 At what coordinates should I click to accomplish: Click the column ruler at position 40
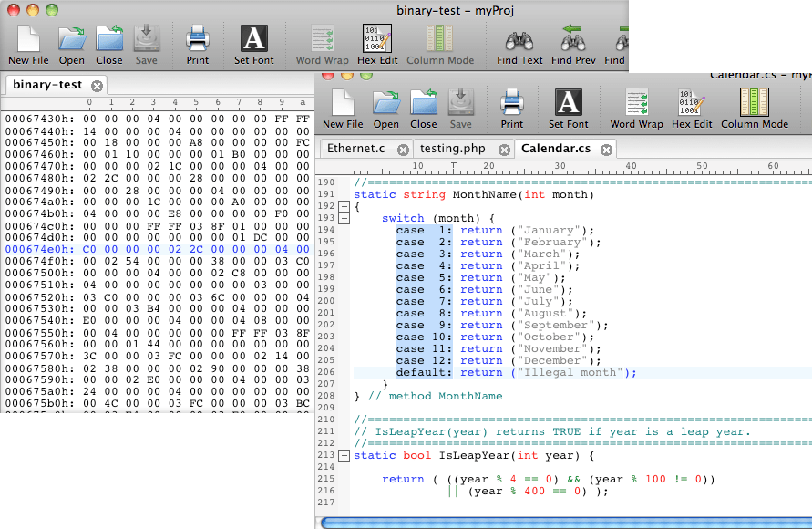pos(631,166)
